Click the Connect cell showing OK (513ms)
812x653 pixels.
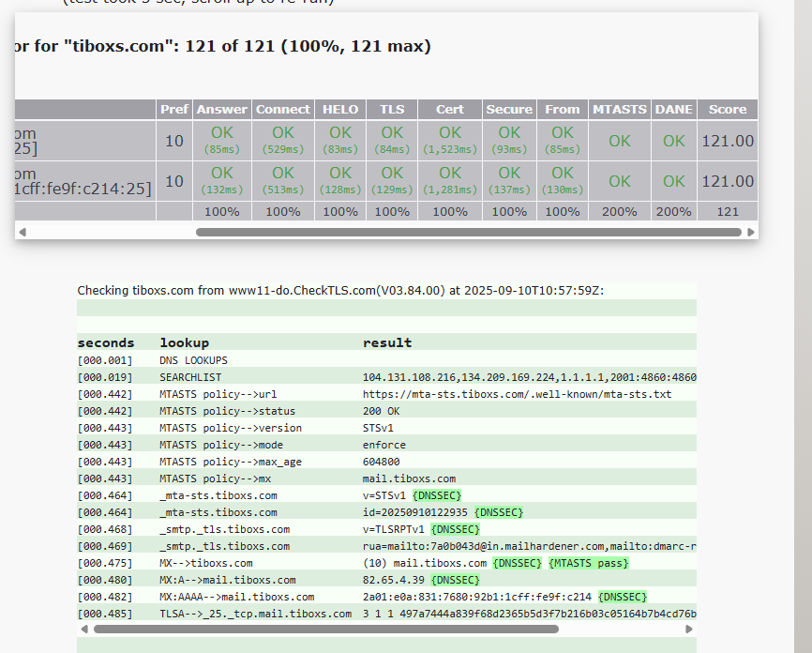pyautogui.click(x=283, y=181)
